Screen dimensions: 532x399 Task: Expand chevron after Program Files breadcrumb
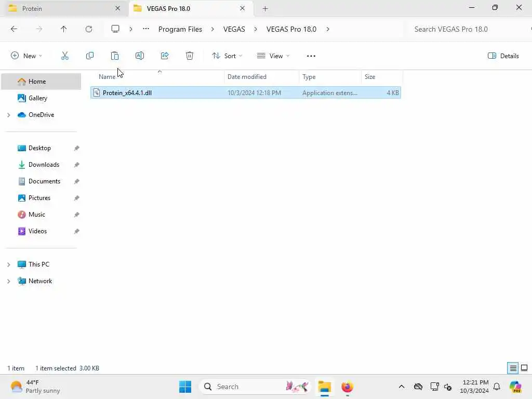pyautogui.click(x=212, y=29)
